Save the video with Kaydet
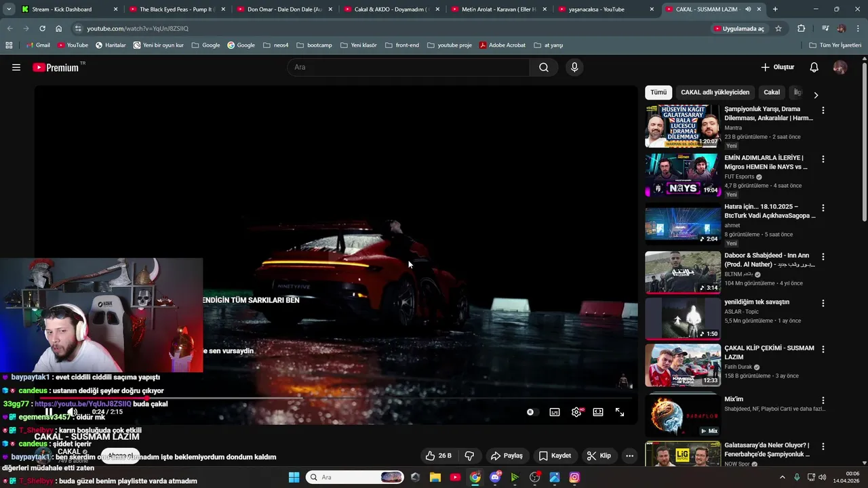The height and width of the screenshot is (488, 868). pos(555,455)
